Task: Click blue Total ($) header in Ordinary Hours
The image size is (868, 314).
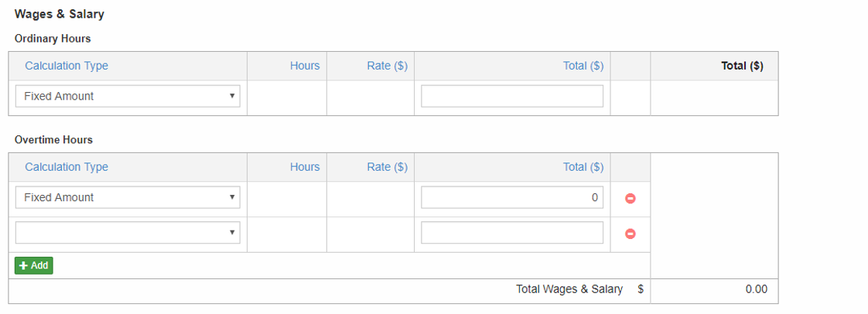Action: pyautogui.click(x=583, y=66)
